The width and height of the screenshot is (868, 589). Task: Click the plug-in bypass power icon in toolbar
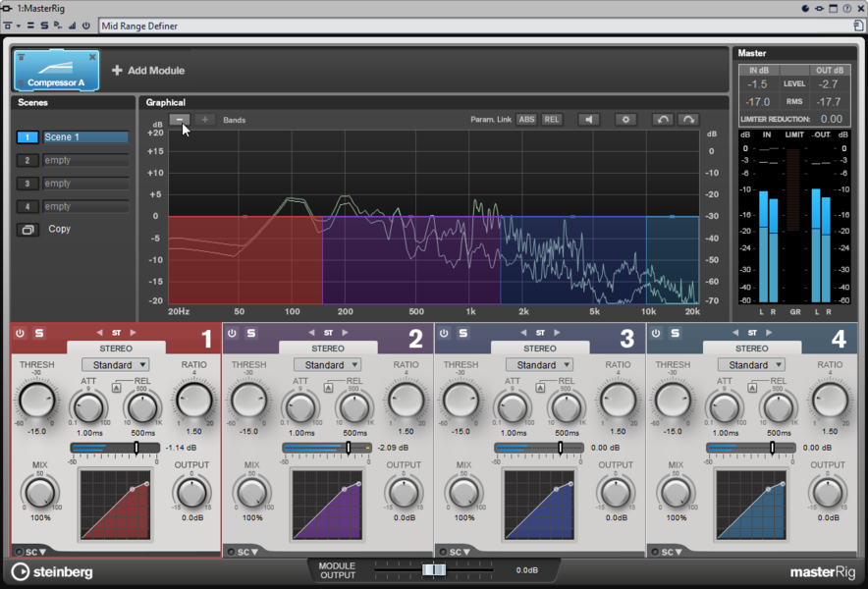(85, 26)
